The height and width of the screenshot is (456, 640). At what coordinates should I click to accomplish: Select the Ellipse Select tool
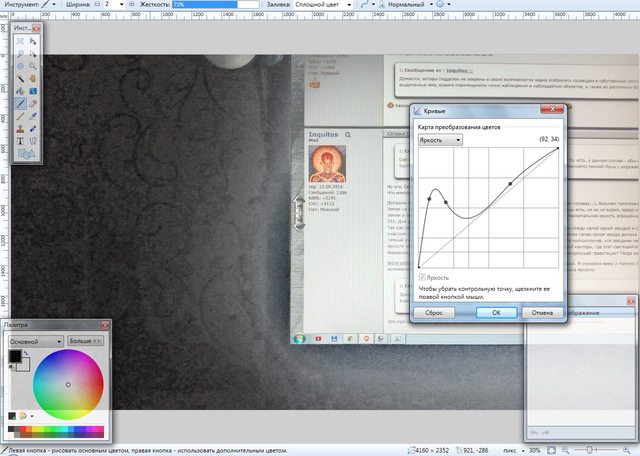(20, 66)
